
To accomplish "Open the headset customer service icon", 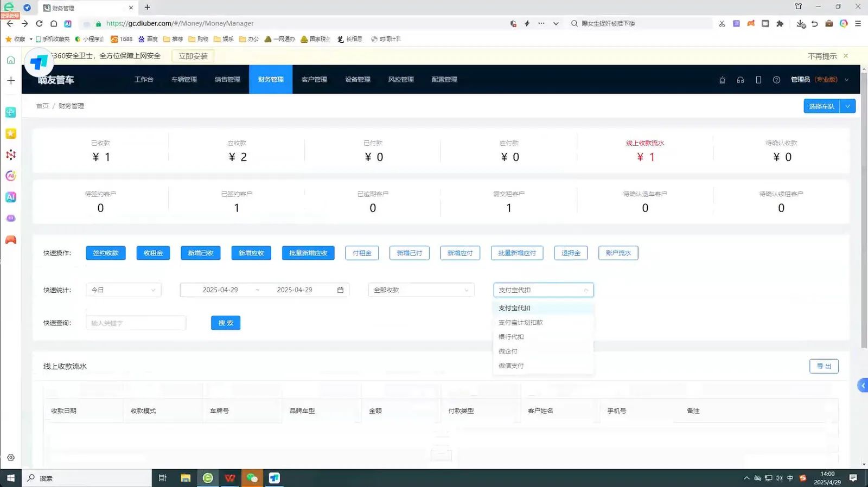I will coord(740,80).
